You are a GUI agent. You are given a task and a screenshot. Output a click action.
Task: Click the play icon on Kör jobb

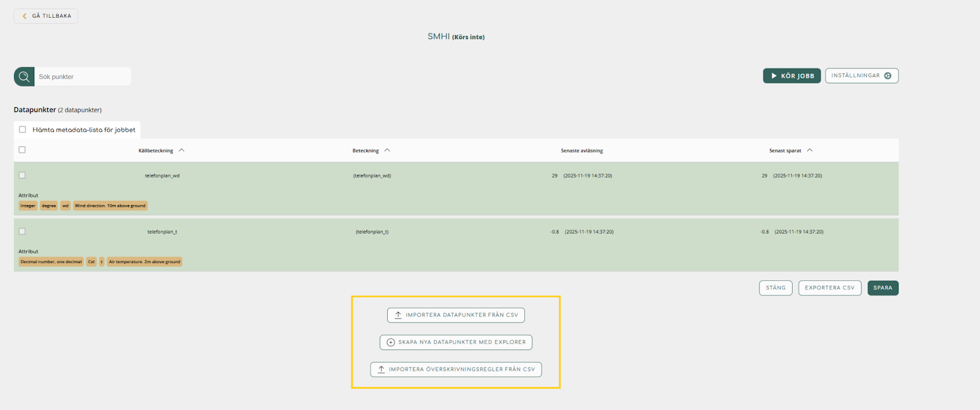coord(774,76)
